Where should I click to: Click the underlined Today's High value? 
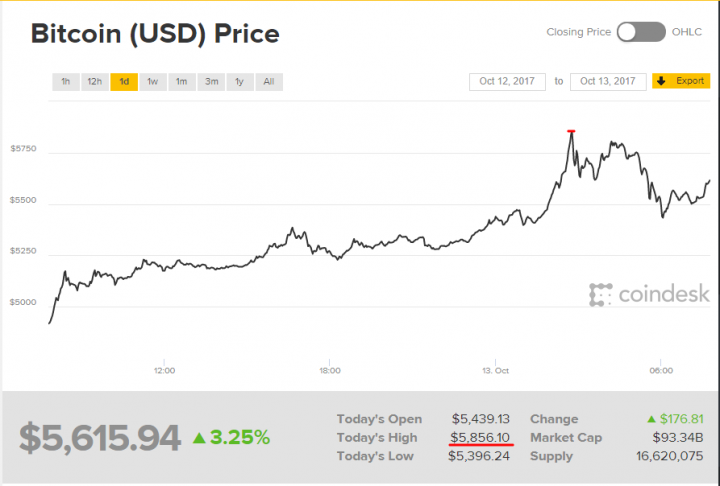(x=481, y=437)
